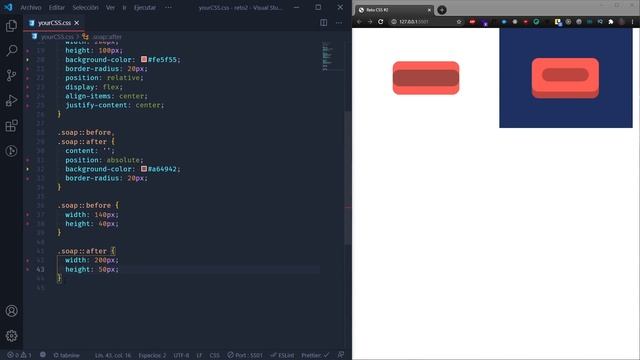Click the Chrome profile avatar

[622, 22]
